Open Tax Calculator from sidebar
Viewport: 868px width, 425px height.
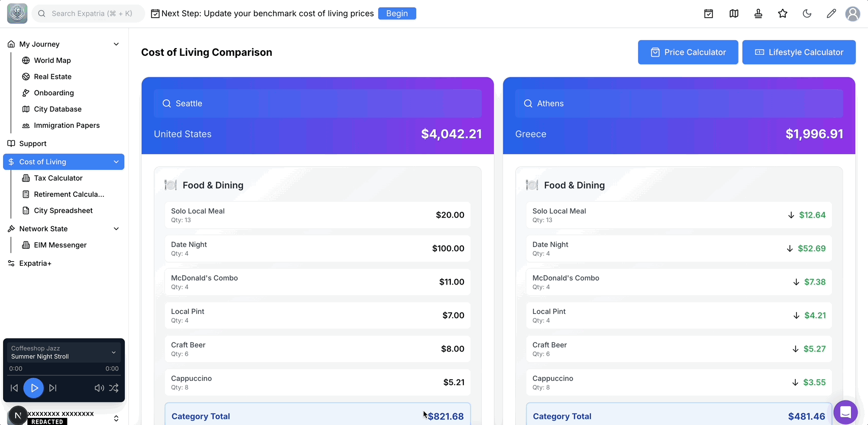58,178
